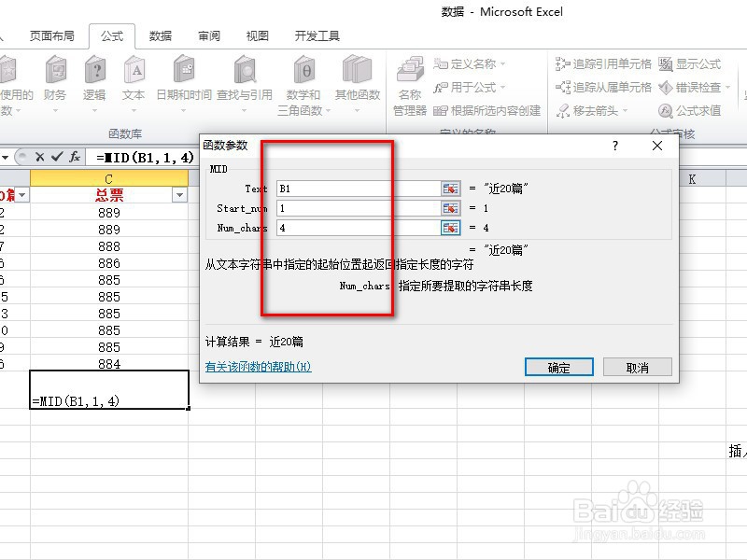Screen dimensions: 747x560
Task: Select the cell with value 884
Action: (x=109, y=364)
